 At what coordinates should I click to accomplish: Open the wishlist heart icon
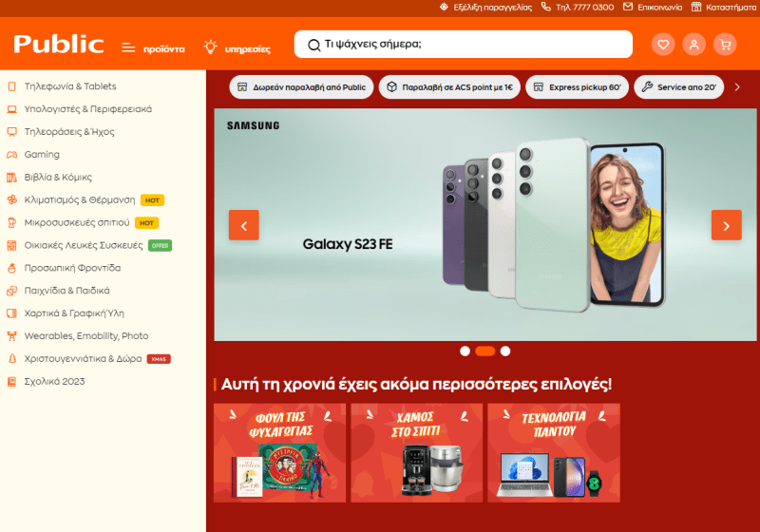pos(663,45)
